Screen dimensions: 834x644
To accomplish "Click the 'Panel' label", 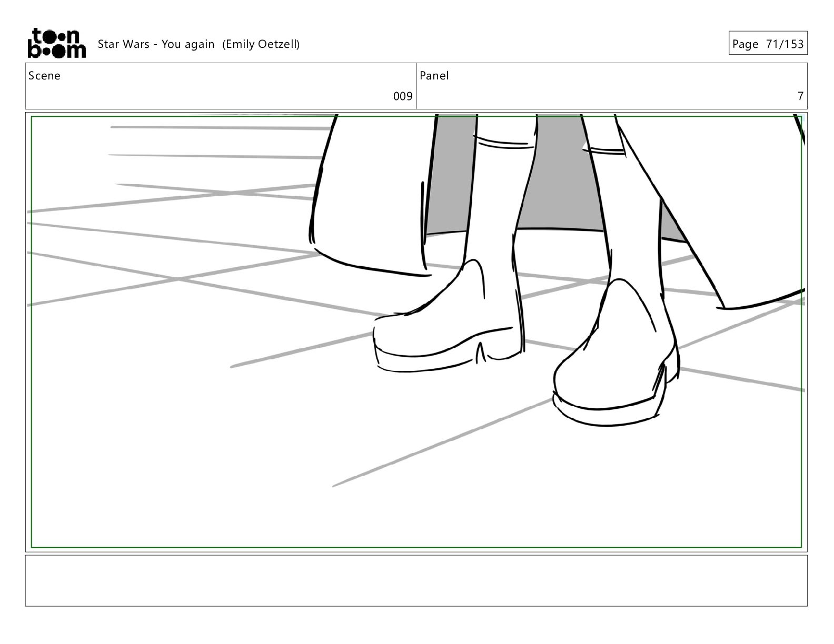I will click(434, 76).
